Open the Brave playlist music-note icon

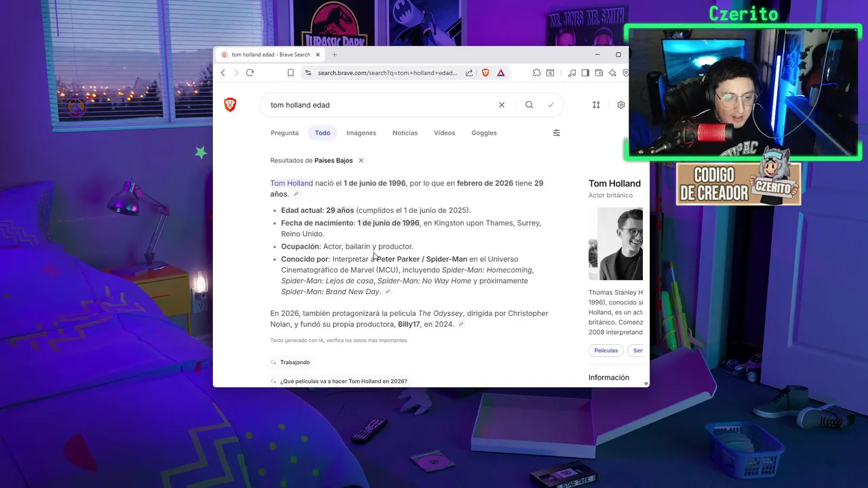(x=572, y=73)
